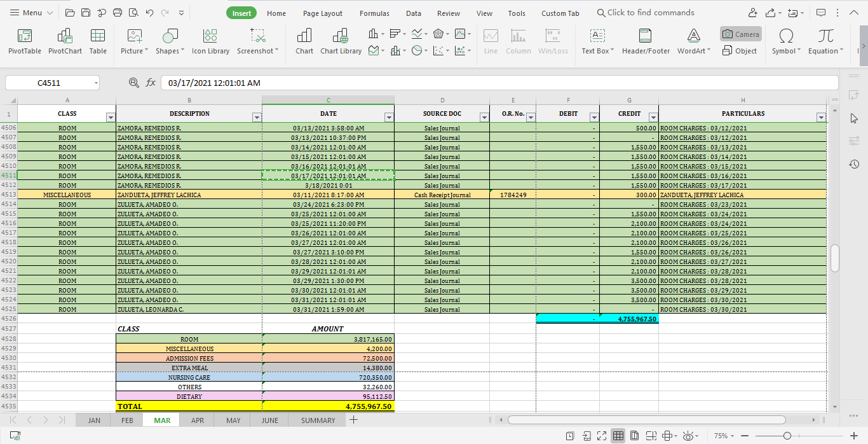Switch to Normal view in status bar

pyautogui.click(x=618, y=436)
